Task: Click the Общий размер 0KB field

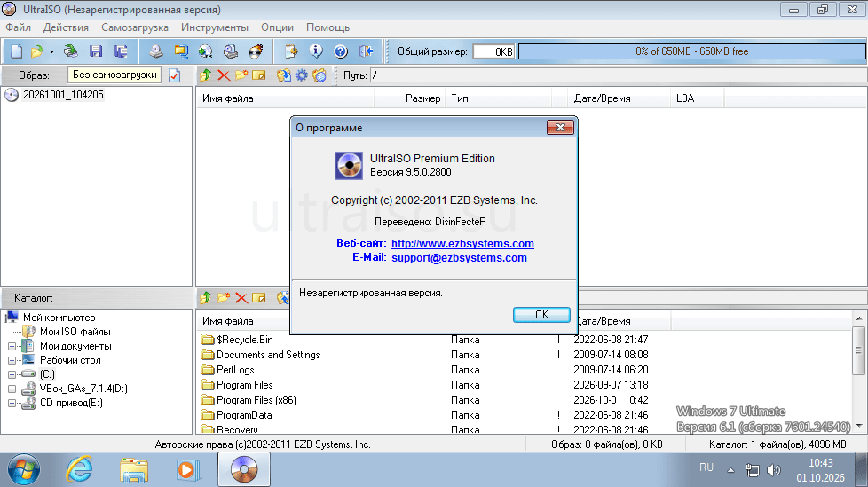Action: (x=493, y=51)
